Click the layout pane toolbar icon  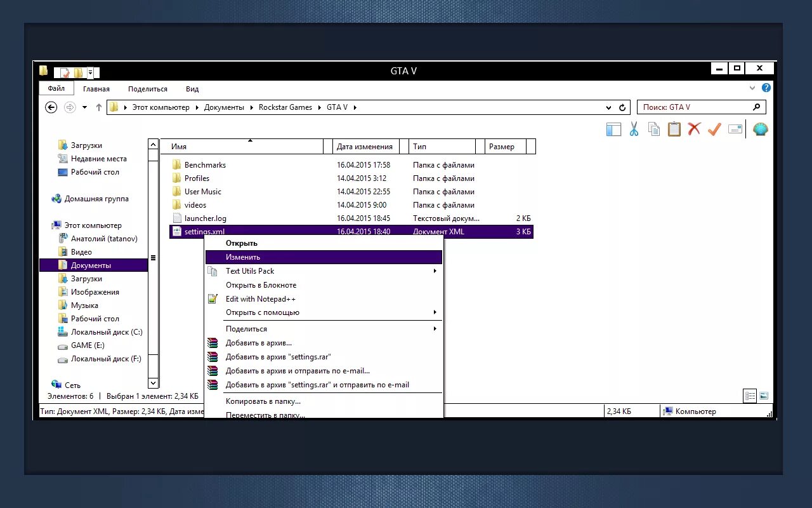pos(613,130)
